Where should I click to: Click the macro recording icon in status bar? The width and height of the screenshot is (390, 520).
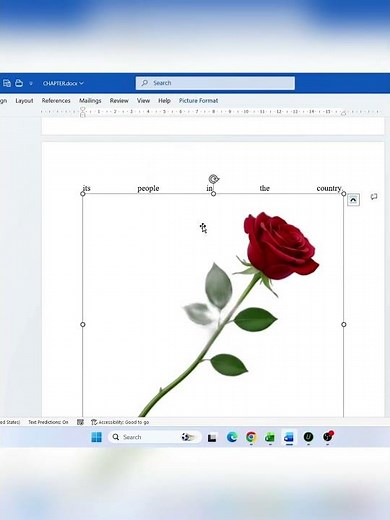[x=80, y=422]
